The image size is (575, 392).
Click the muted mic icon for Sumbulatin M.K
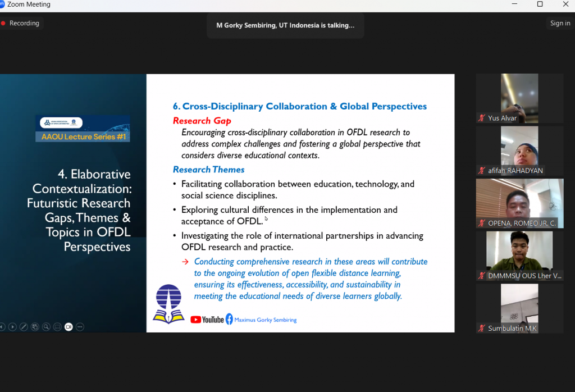481,328
